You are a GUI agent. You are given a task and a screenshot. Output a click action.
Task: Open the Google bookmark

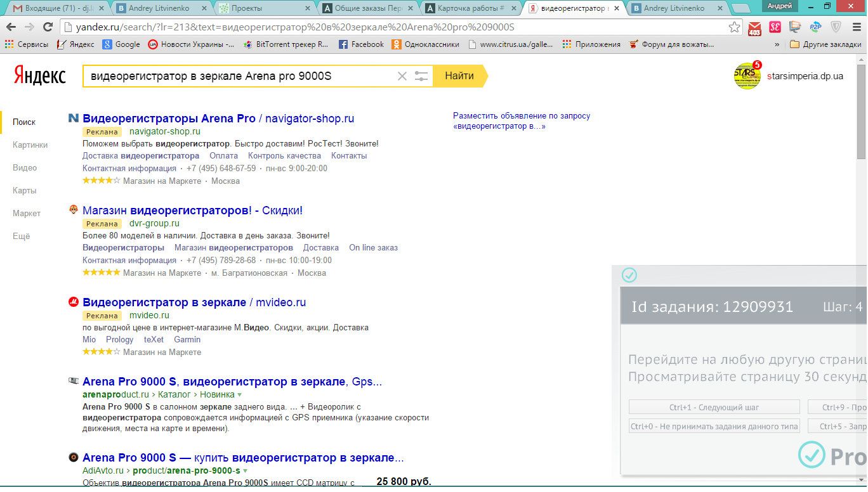[x=121, y=44]
